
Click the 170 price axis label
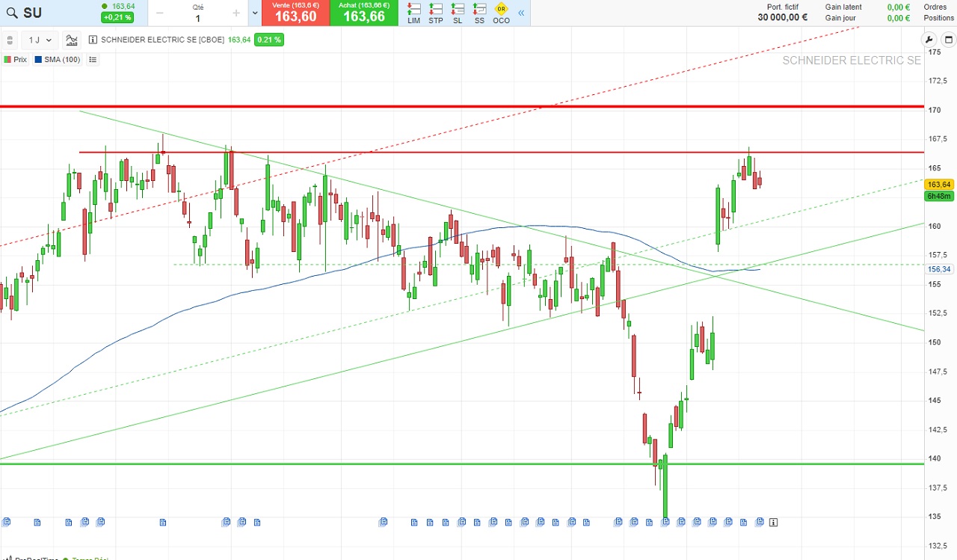[935, 110]
